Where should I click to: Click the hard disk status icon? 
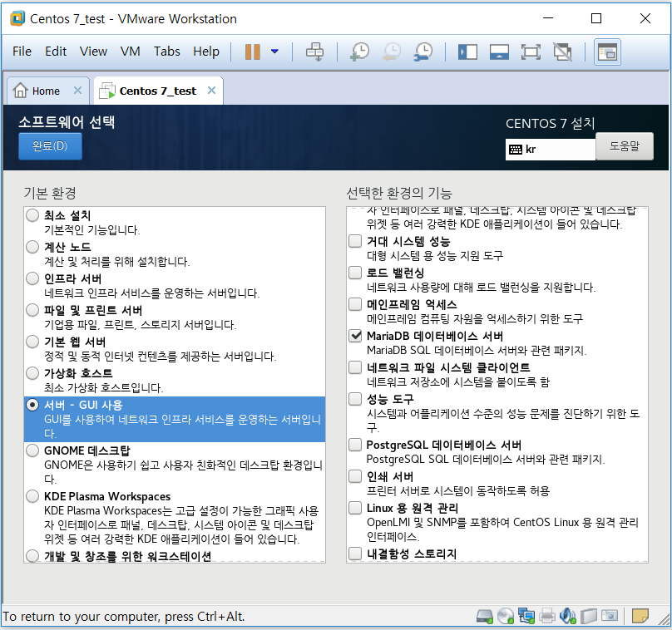[x=485, y=617]
